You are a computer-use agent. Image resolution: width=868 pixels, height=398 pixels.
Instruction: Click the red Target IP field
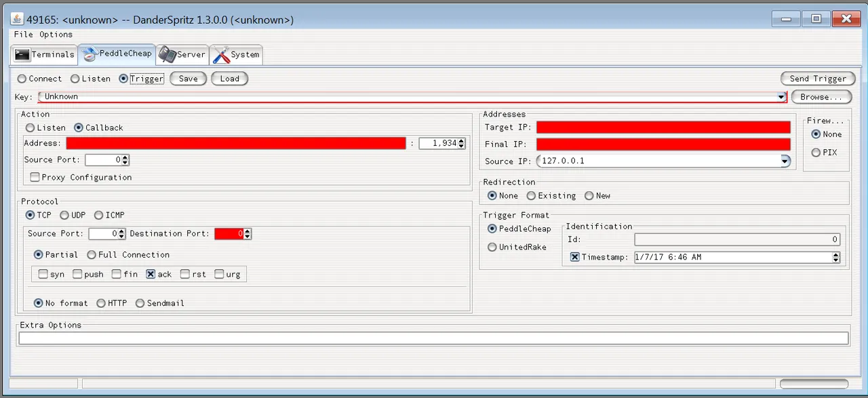pyautogui.click(x=663, y=127)
